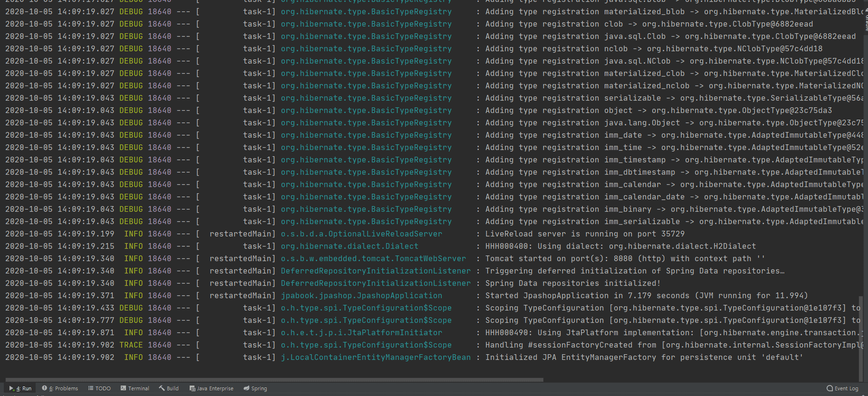Click 'HHH000490: Using JtaPlatform implementation' message

coord(674,332)
